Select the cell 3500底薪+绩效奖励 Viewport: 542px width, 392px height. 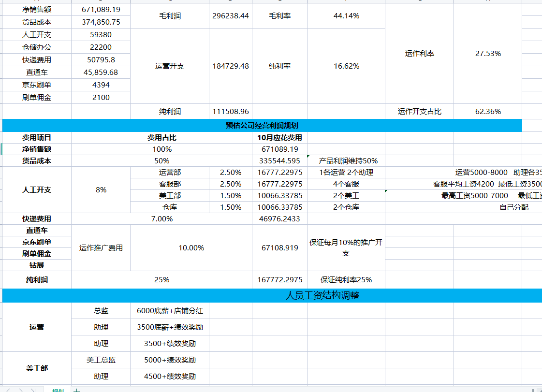pos(170,327)
